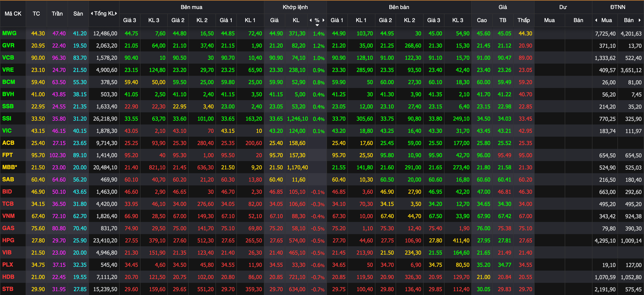The width and height of the screenshot is (644, 295).
Task: Sort by the Trần column header
Action: point(57,14)
